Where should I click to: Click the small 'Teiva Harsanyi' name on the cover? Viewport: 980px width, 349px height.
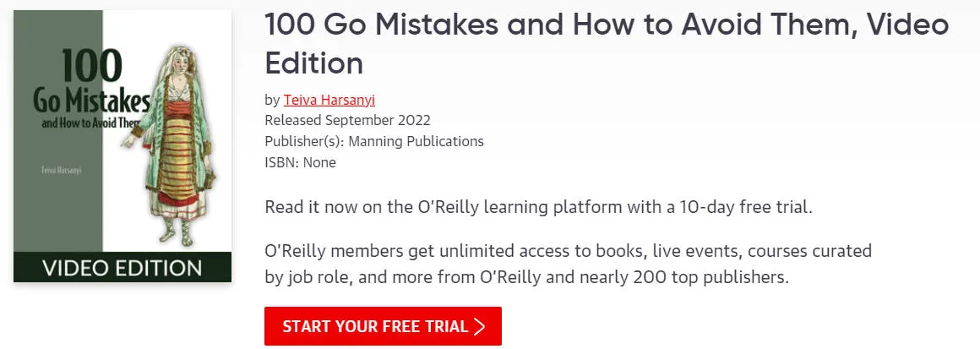point(61,170)
